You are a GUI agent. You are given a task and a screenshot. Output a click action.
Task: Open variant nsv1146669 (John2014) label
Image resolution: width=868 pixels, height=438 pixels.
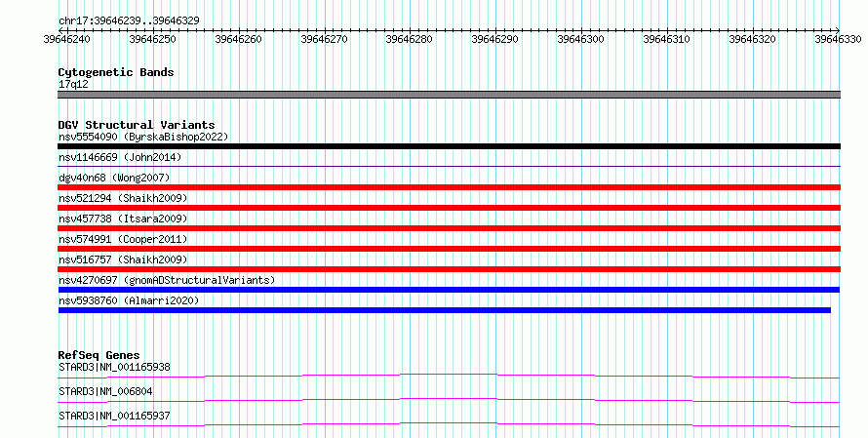[x=120, y=157]
